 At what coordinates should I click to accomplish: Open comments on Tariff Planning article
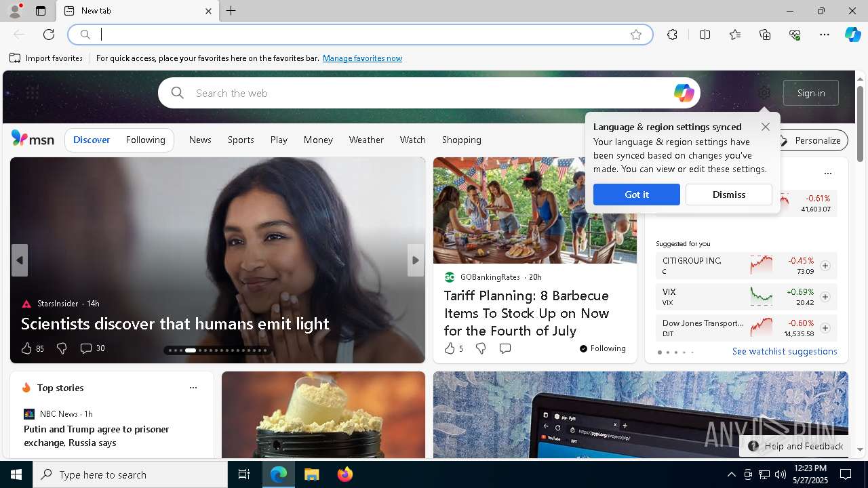click(x=505, y=348)
